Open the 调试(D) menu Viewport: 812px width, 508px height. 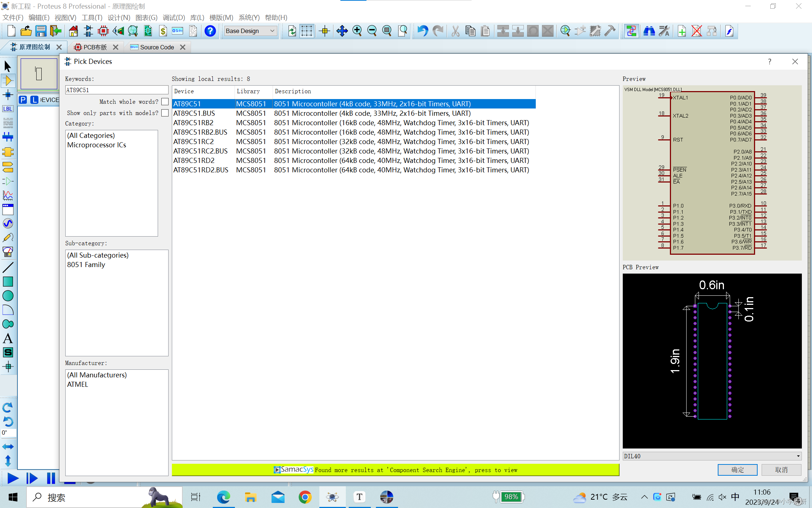[x=174, y=17]
